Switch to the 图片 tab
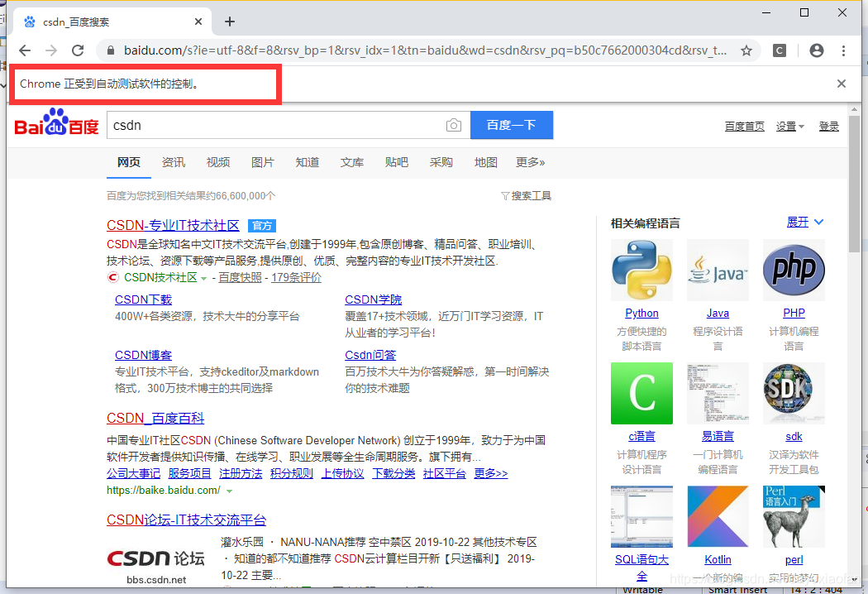 coord(262,162)
